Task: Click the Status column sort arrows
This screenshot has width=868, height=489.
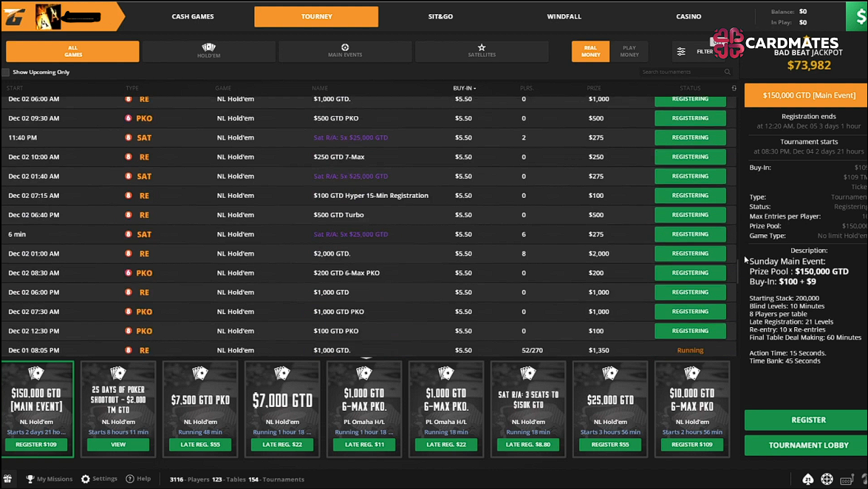Action: 734,88
